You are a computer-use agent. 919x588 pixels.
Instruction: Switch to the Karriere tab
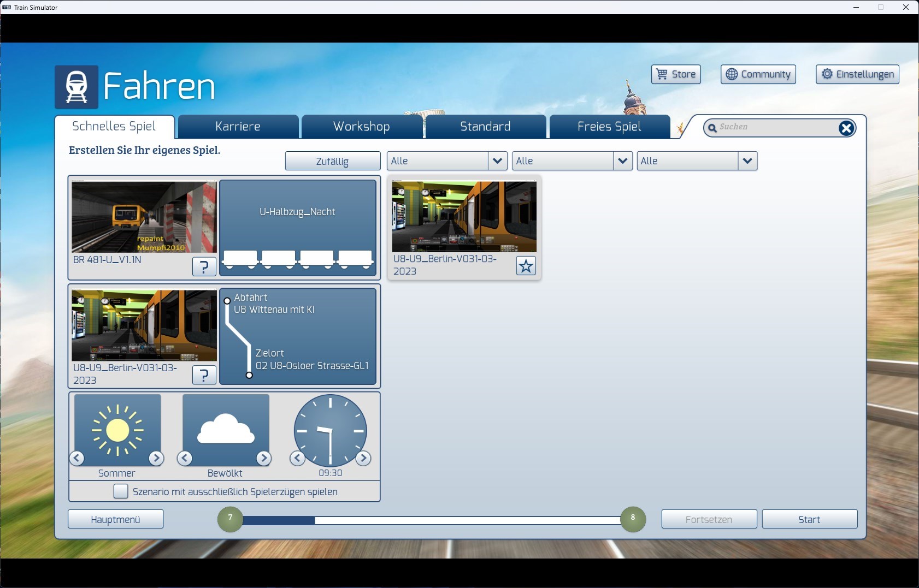(238, 127)
